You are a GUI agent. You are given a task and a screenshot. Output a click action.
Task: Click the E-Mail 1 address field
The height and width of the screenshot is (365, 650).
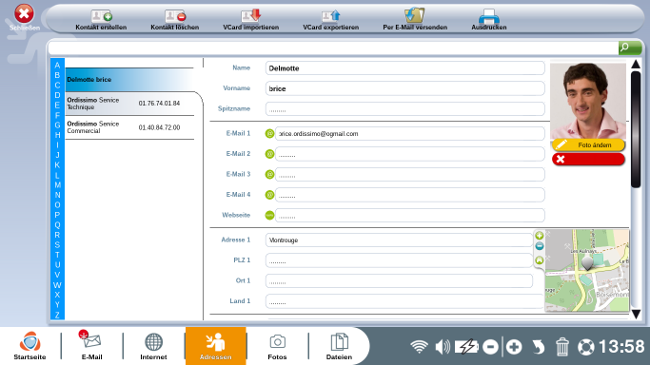point(410,134)
